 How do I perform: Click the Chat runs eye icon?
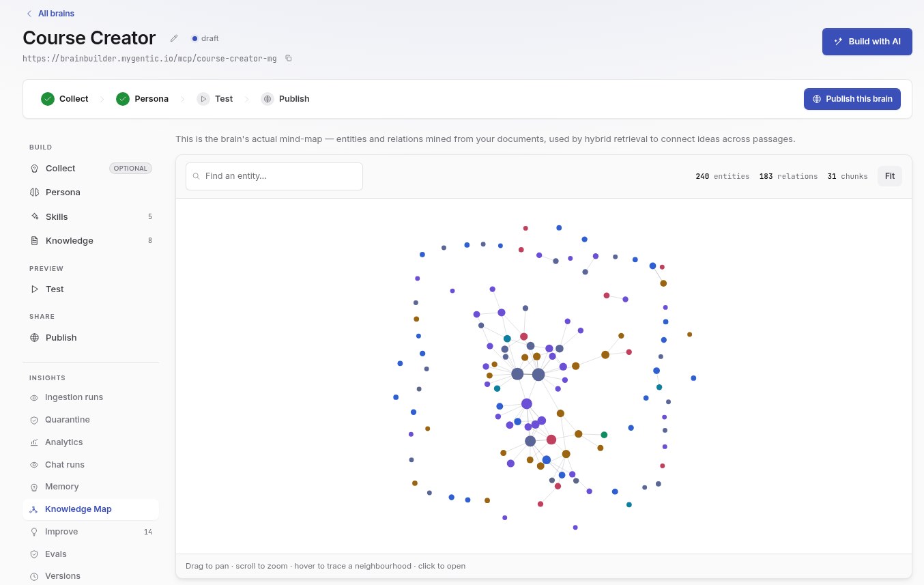coord(34,465)
